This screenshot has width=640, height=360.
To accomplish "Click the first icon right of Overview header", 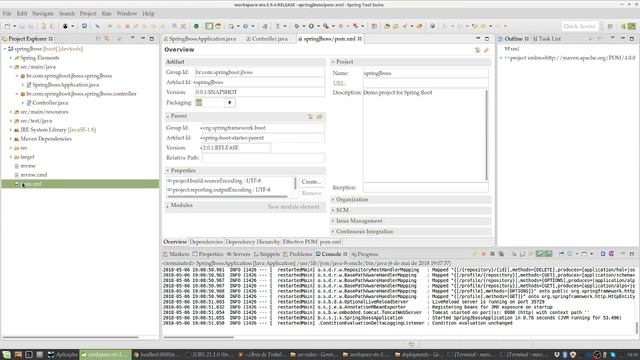I will pyautogui.click(x=477, y=50).
